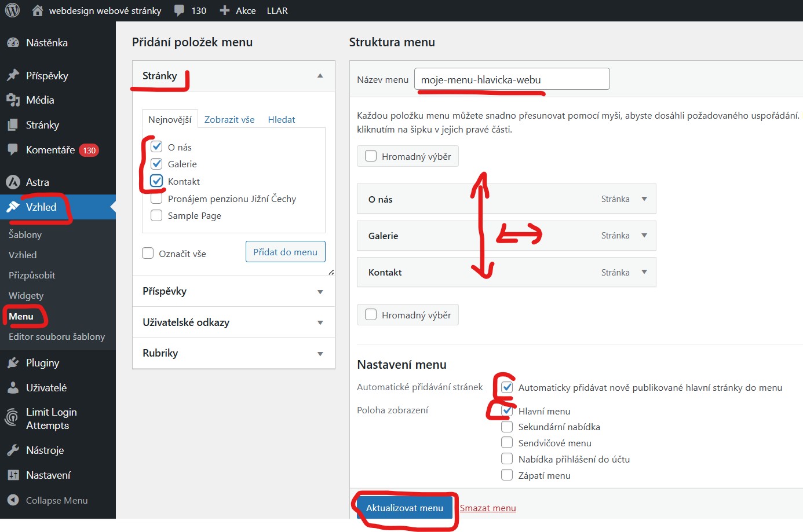Open the Hledat tab

(282, 119)
